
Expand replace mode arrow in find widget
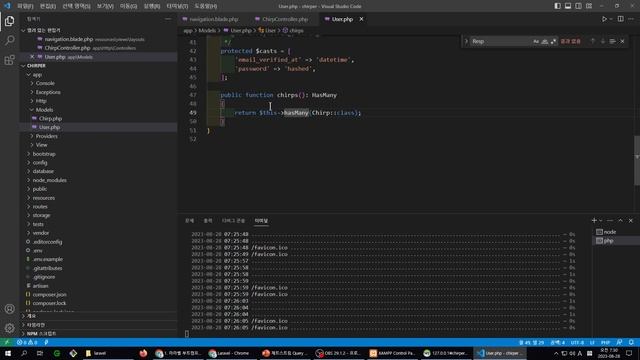[466, 41]
